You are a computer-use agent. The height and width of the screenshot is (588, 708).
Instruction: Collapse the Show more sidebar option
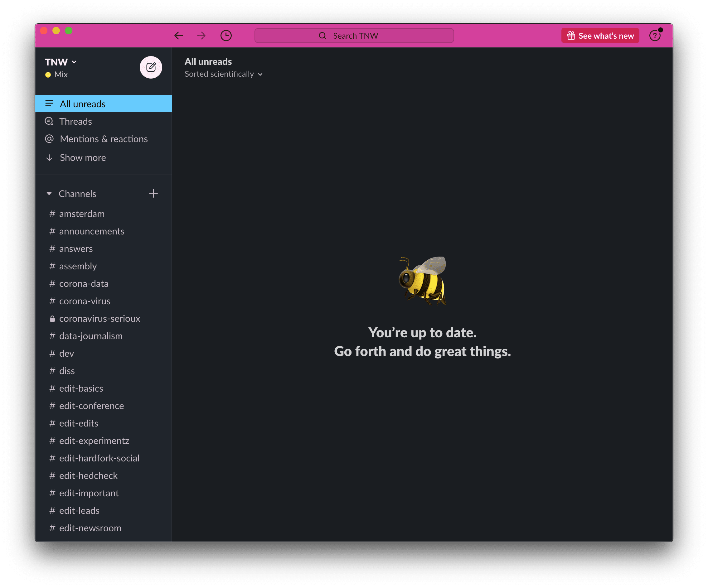pyautogui.click(x=82, y=157)
